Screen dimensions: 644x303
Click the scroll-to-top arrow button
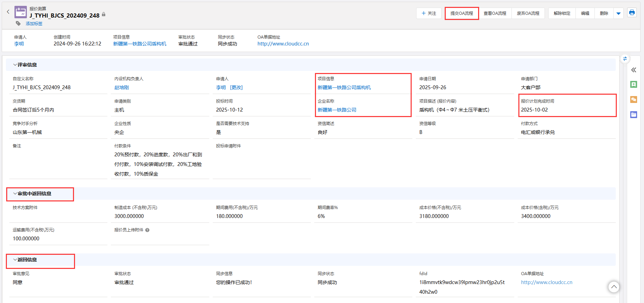(x=613, y=287)
